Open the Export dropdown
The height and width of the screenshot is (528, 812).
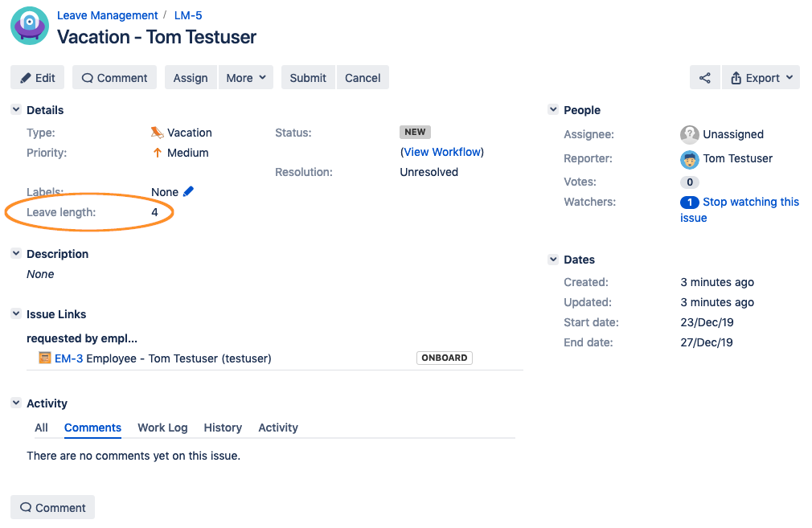point(761,78)
